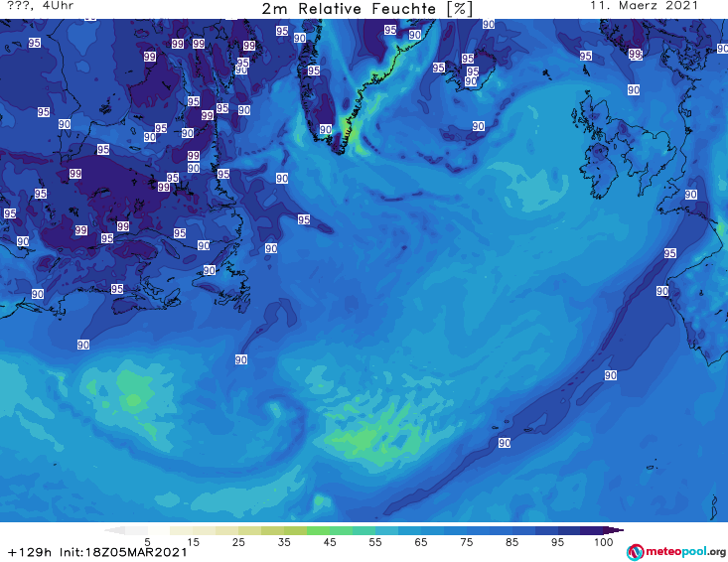The height and width of the screenshot is (562, 728).
Task: Click the colorbar label '15'
Action: tap(193, 542)
